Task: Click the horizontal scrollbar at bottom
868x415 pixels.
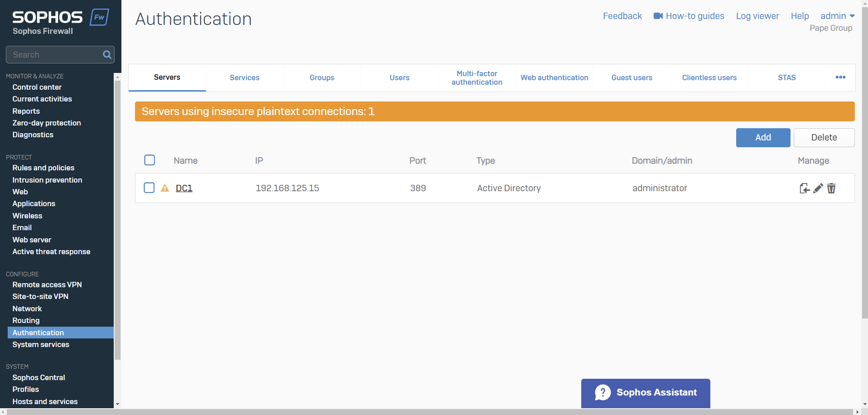Action: point(430,412)
